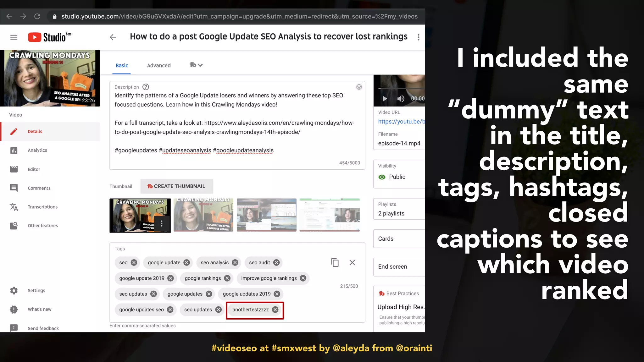The width and height of the screenshot is (644, 362).
Task: Remove the 'improve google rankings' tag
Action: click(x=303, y=278)
